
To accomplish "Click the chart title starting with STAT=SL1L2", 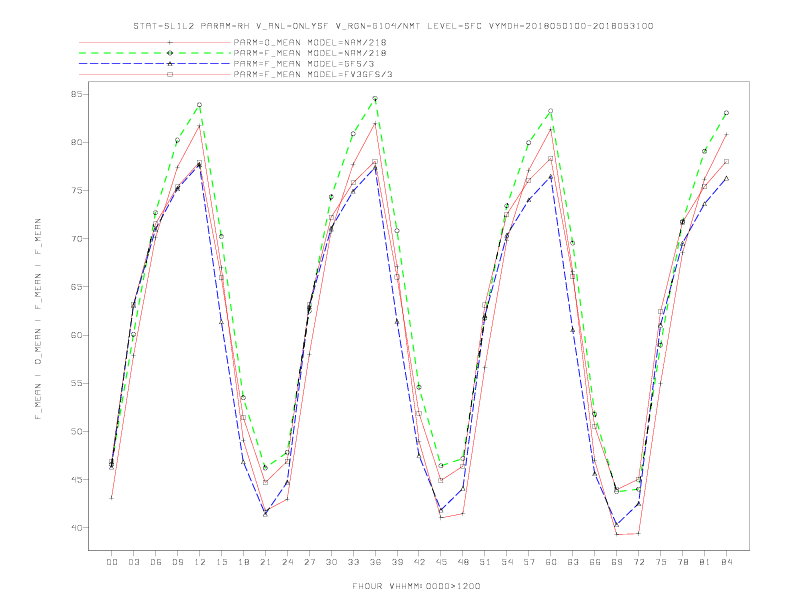I will [x=393, y=26].
